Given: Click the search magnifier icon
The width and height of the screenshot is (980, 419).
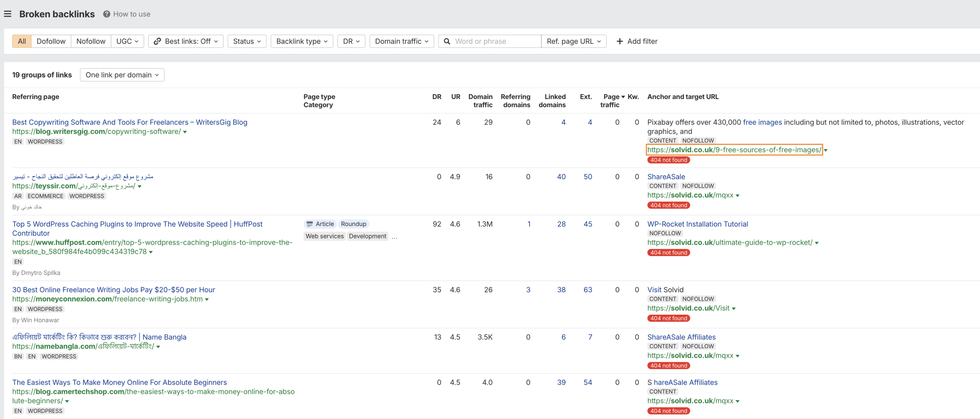Looking at the screenshot, I should (x=447, y=41).
